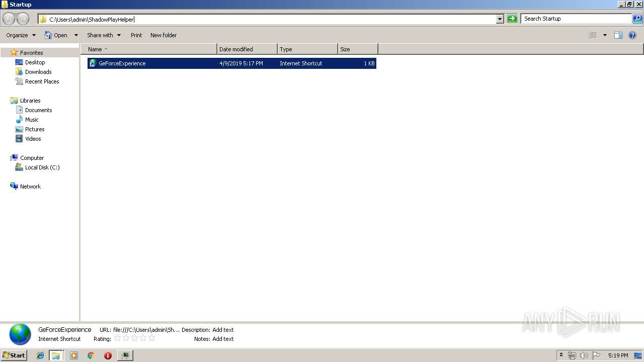644x362 pixels.
Task: Set the star rating in details pane
Action: pos(134,338)
